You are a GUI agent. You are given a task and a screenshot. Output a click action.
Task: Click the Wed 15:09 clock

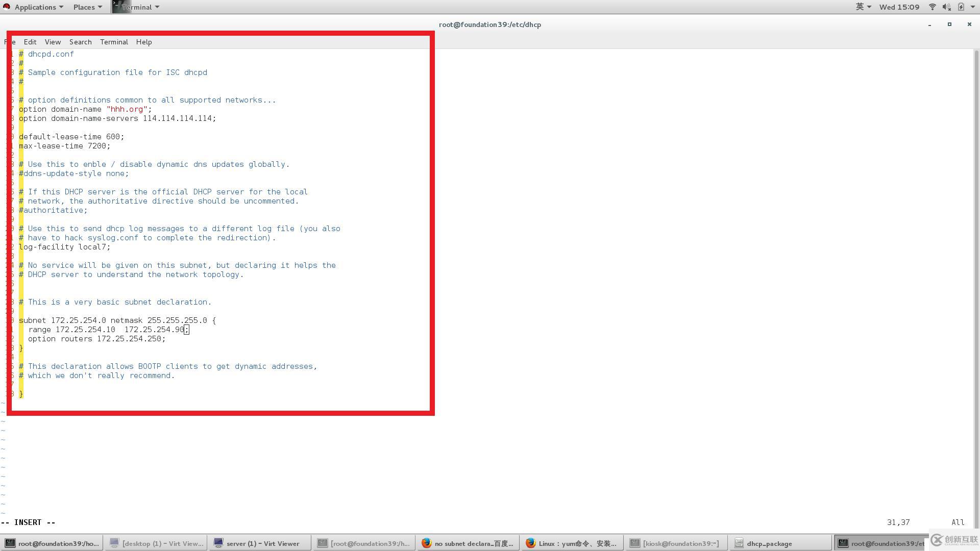point(899,7)
